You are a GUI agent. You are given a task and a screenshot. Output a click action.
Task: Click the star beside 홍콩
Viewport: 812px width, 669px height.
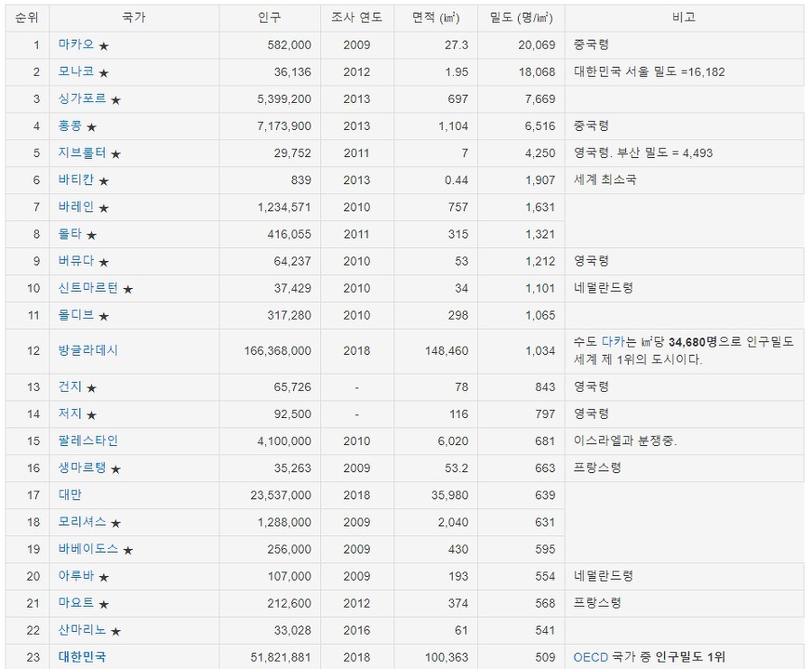[92, 127]
